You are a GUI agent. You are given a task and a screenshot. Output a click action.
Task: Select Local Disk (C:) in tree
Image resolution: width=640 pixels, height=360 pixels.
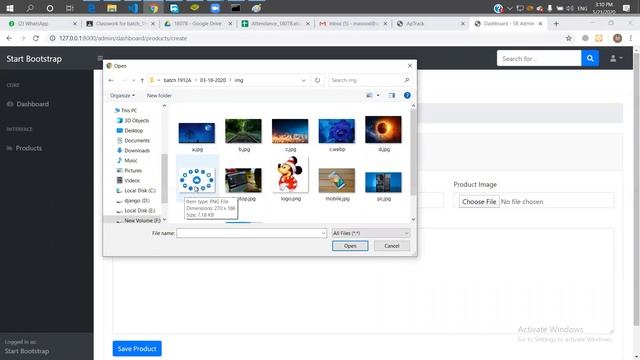tap(140, 191)
